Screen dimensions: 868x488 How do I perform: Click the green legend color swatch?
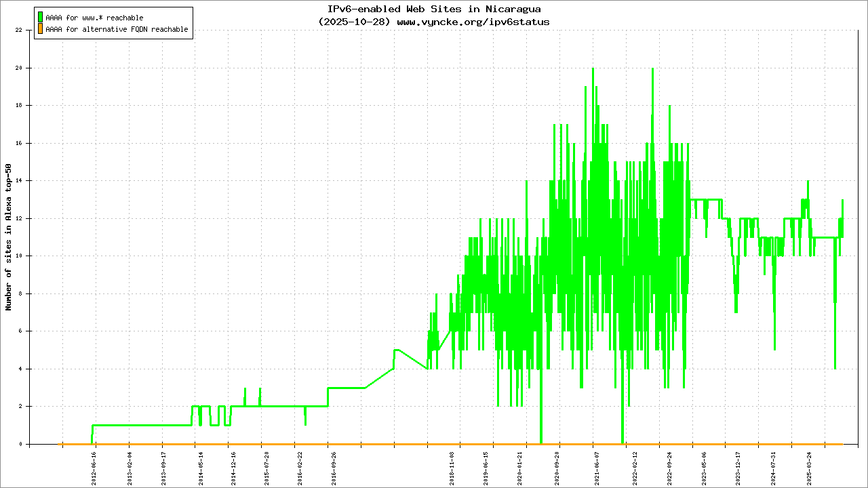pyautogui.click(x=40, y=17)
